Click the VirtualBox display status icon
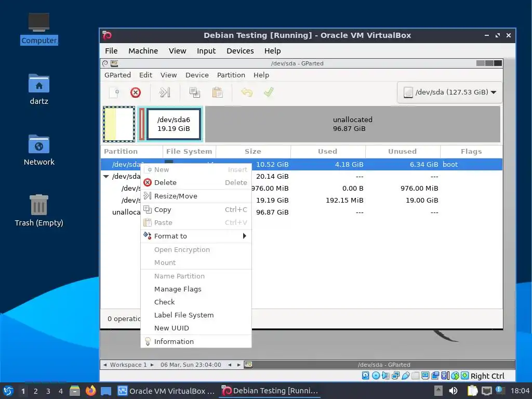532x399 pixels. click(425, 376)
